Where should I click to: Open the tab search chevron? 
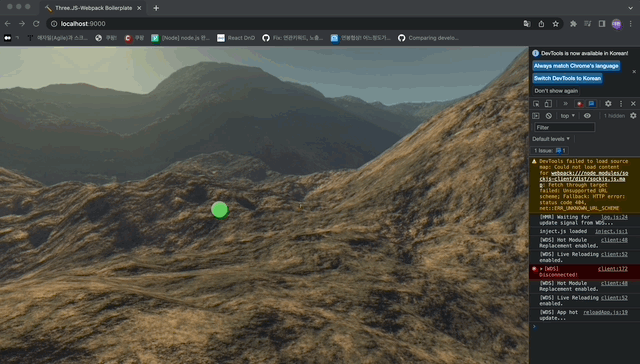click(631, 8)
